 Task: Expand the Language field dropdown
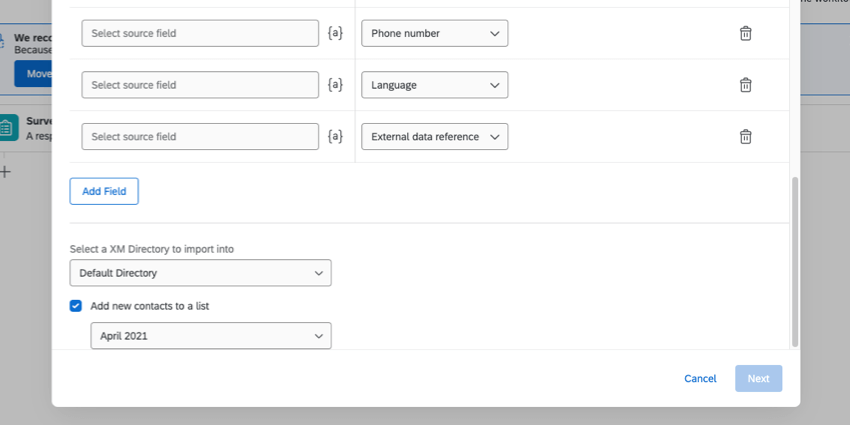(434, 85)
